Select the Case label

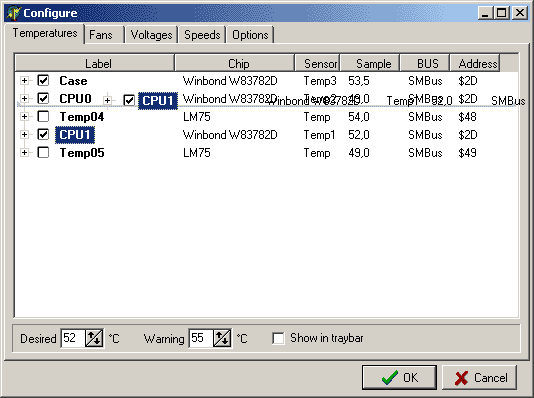tap(73, 81)
